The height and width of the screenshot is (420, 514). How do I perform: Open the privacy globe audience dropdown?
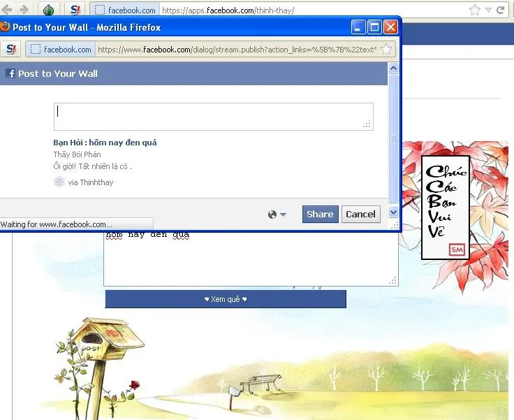tap(277, 215)
